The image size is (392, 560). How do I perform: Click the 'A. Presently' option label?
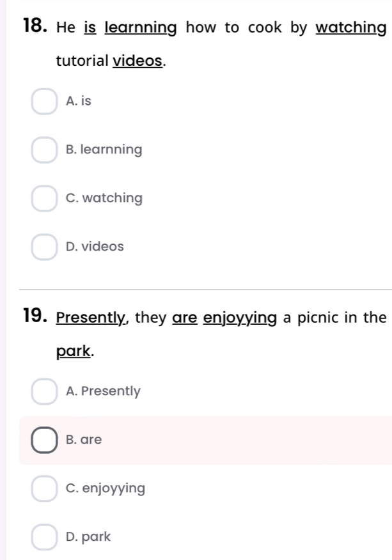click(x=103, y=391)
